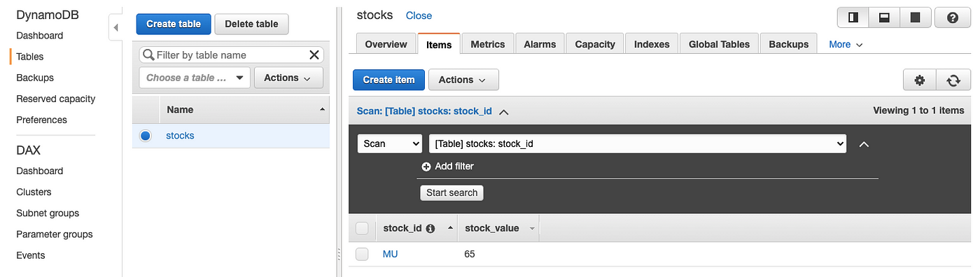
Task: Expand the More tabs menu
Action: [846, 44]
